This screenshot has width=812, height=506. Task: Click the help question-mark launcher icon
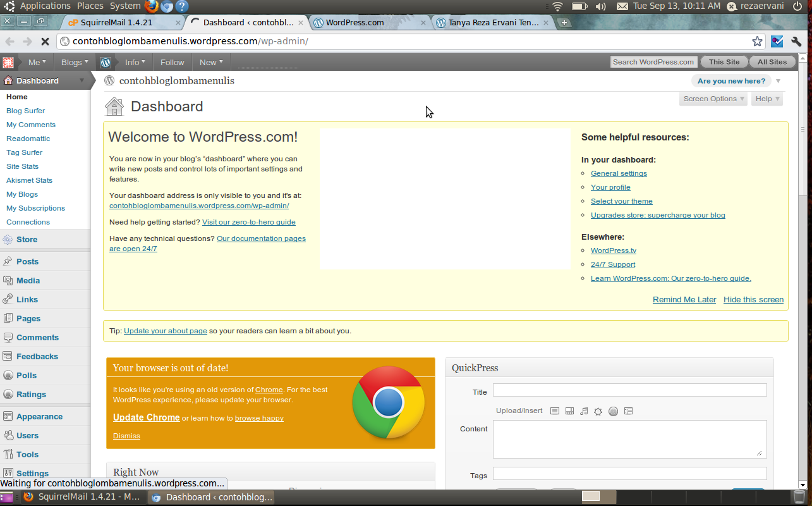point(182,7)
